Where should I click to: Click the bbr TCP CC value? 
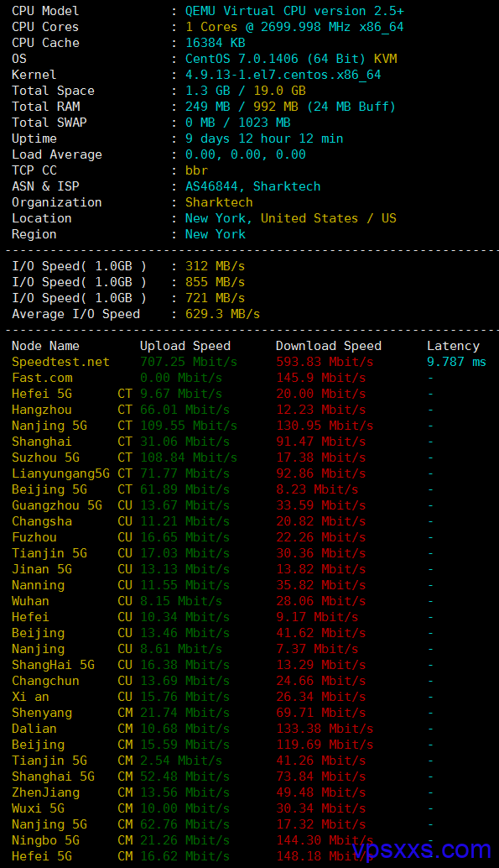click(x=196, y=170)
